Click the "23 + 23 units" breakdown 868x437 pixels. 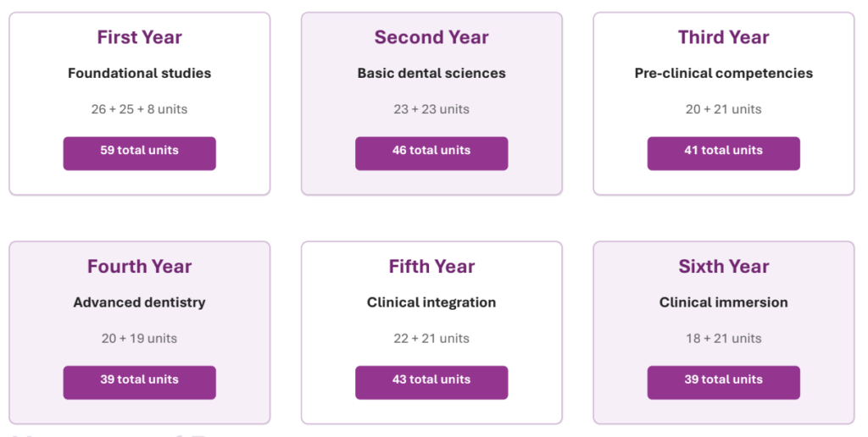[431, 109]
